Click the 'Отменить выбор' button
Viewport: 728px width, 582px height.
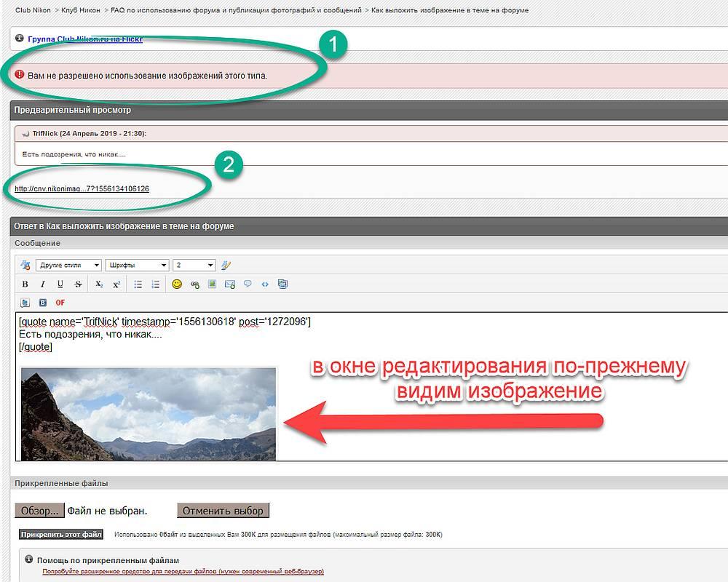(223, 511)
